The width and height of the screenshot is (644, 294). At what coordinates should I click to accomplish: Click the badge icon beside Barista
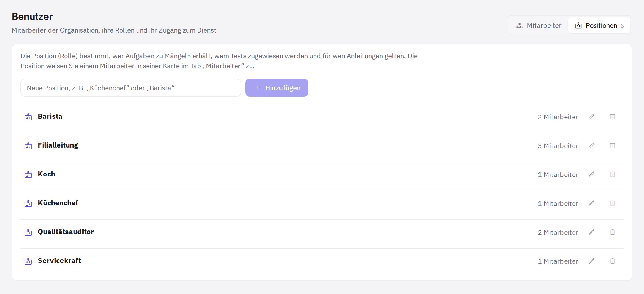[x=28, y=117]
